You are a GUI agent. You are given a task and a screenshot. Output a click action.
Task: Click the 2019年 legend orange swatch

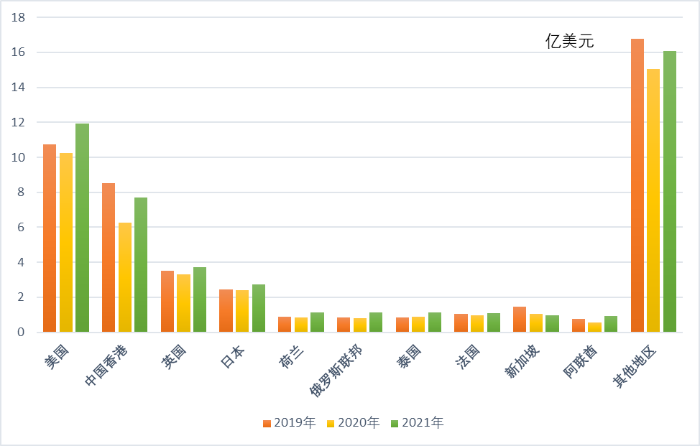267,423
